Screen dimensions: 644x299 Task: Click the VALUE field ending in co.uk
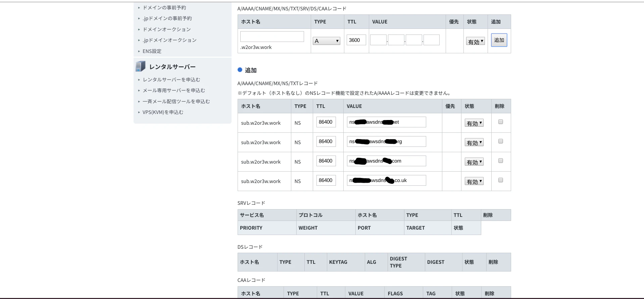click(387, 180)
